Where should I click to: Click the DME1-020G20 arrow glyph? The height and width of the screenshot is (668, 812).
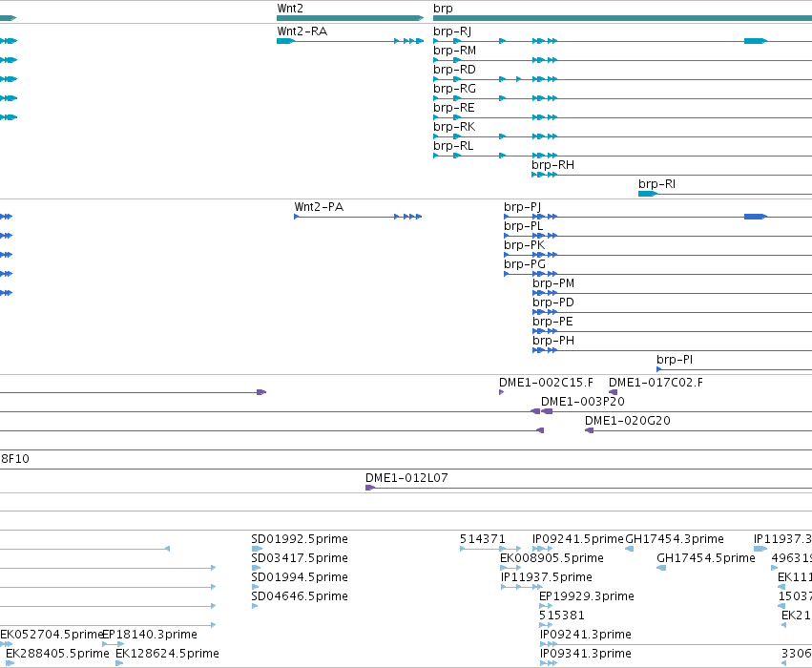pos(590,430)
